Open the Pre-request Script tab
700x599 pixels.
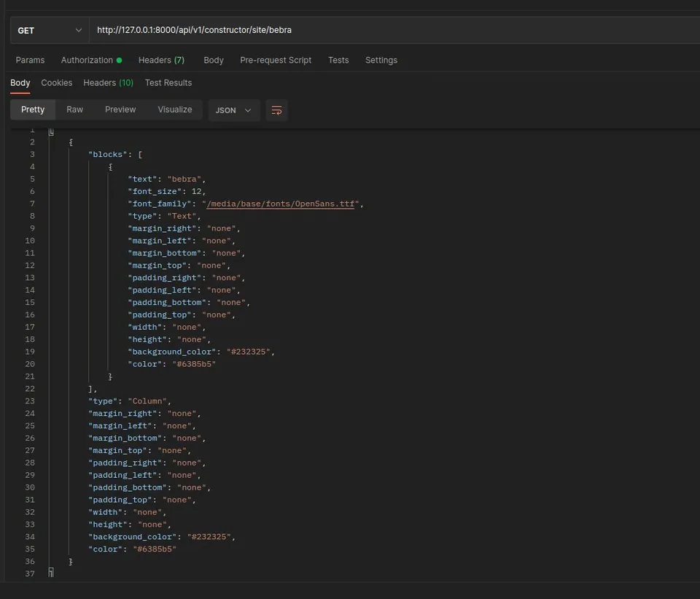pyautogui.click(x=276, y=61)
